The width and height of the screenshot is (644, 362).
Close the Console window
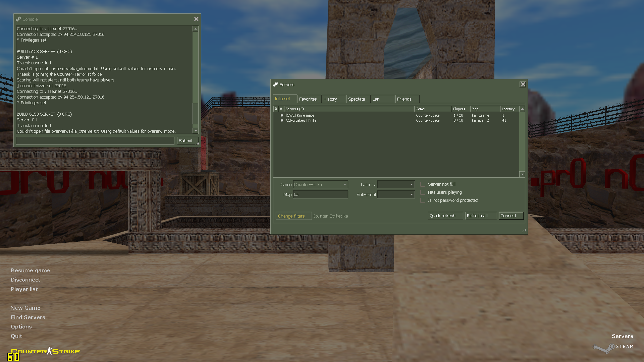coord(196,19)
